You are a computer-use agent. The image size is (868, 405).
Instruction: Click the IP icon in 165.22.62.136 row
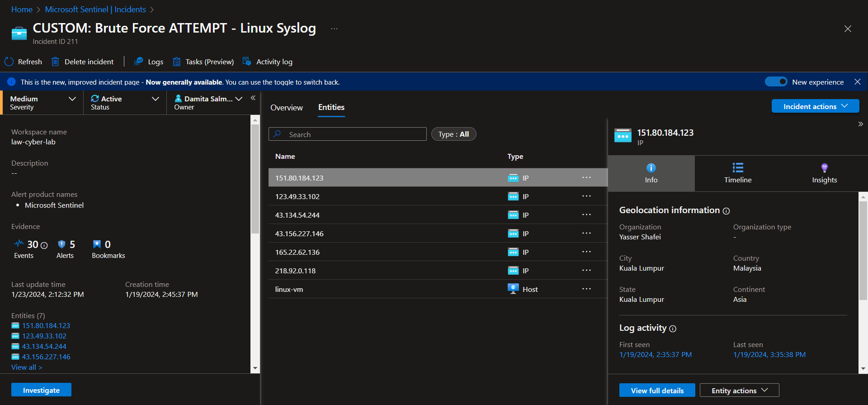click(513, 252)
